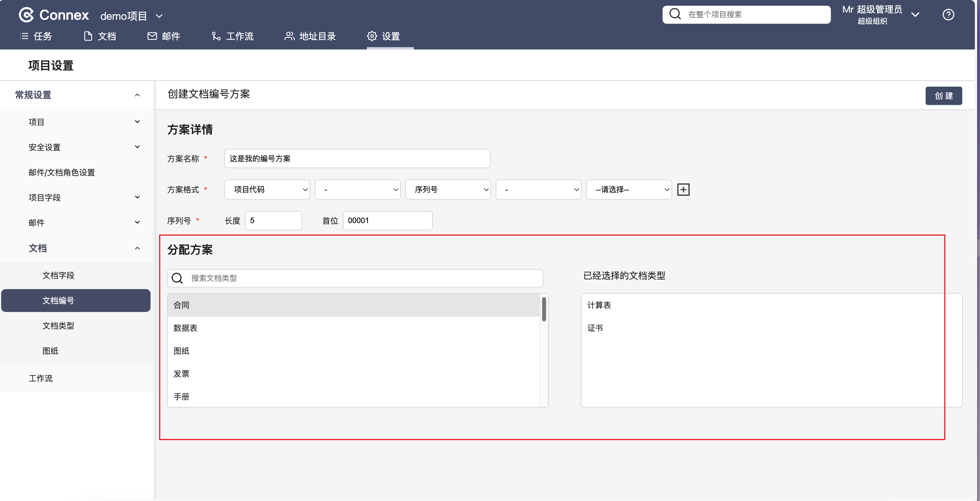Screen dimensions: 980x501
Task: Select the 设置 settings tab
Action: [384, 36]
